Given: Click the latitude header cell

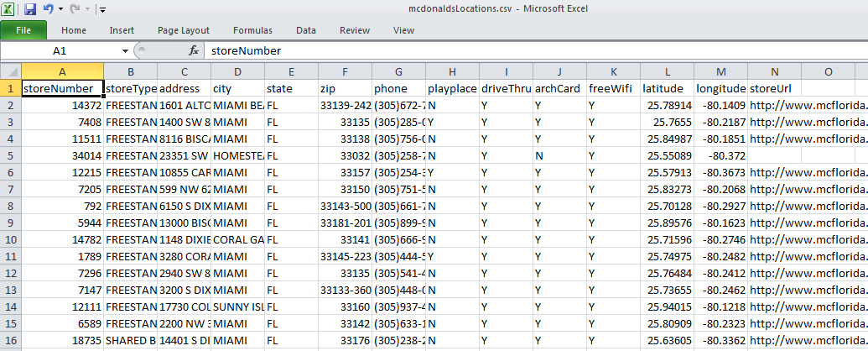Looking at the screenshot, I should click(668, 88).
